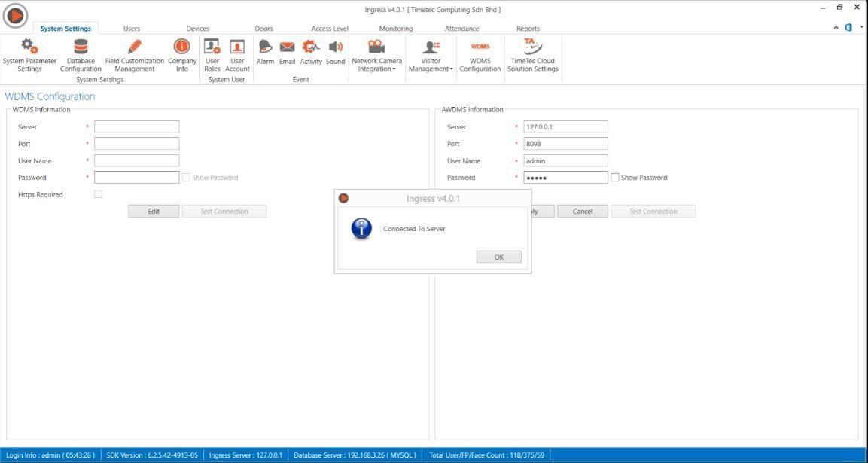Screen dimensions: 868x463
Task: Open Alarm event settings
Action: [265, 53]
